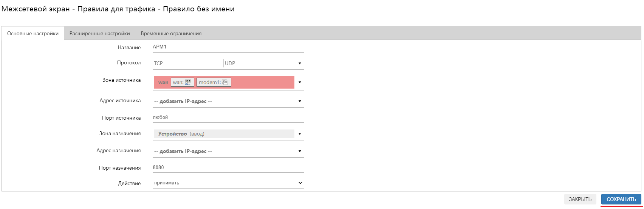Viewport: 644px width, 209px height.
Task: Expand the Destination zone dropdown
Action: click(300, 134)
